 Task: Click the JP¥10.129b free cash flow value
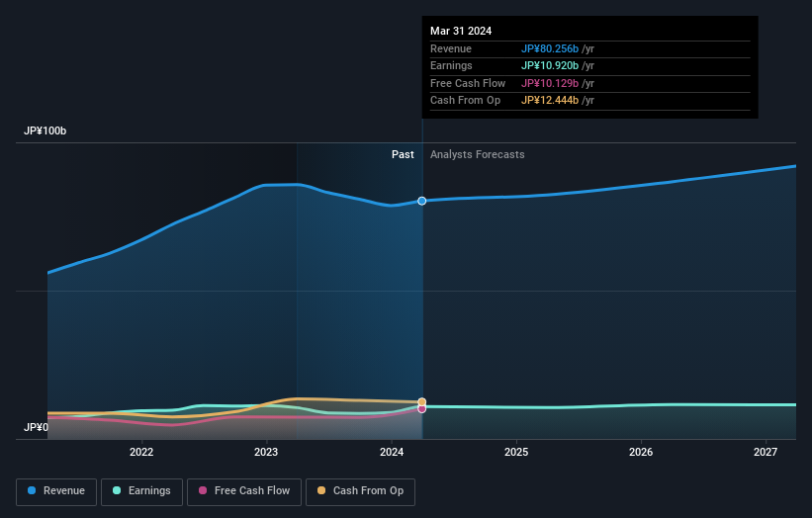[x=550, y=83]
